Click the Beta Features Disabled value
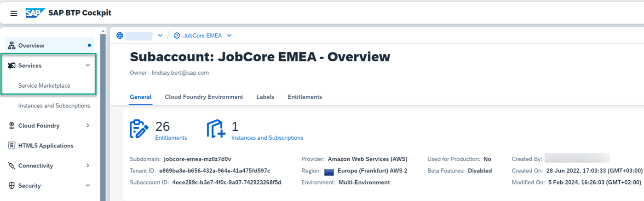The image size is (644, 201). click(480, 171)
